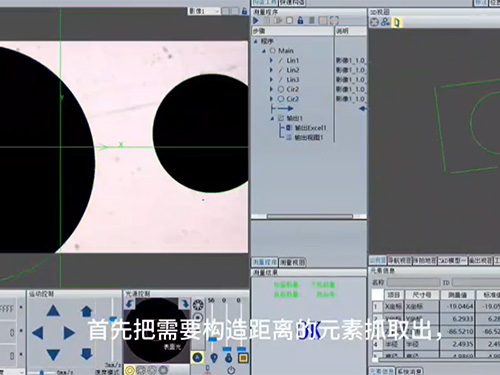The width and height of the screenshot is (500, 375).
Task: Click the middle light intensity slider
Action: point(227,349)
